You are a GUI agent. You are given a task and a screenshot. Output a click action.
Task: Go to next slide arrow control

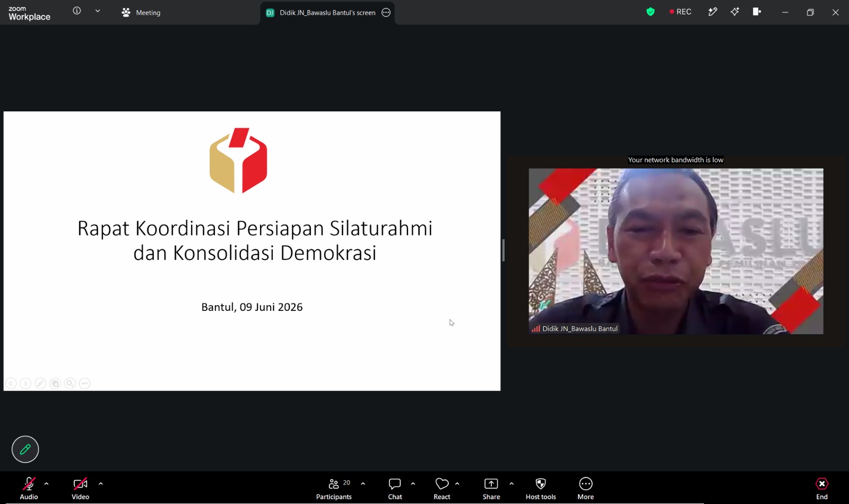click(x=25, y=383)
